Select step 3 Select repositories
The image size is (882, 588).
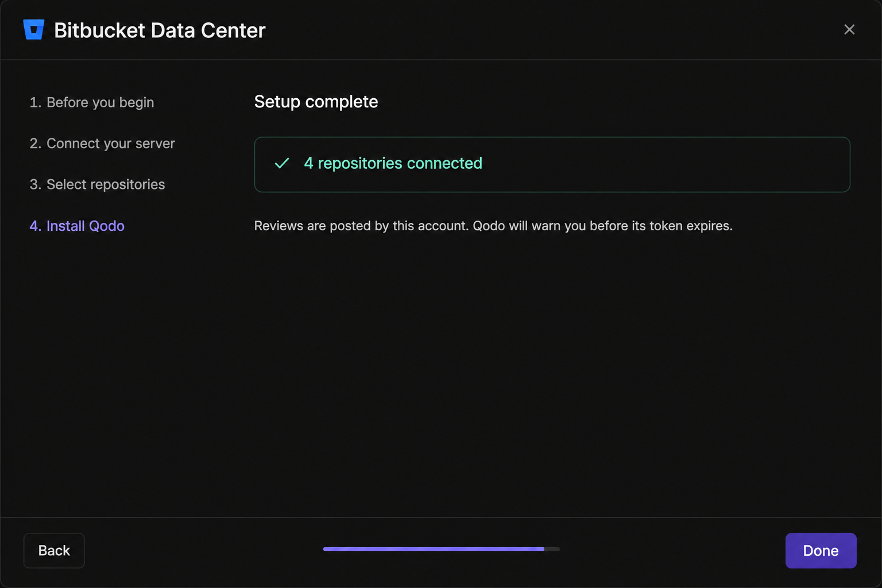(x=97, y=184)
